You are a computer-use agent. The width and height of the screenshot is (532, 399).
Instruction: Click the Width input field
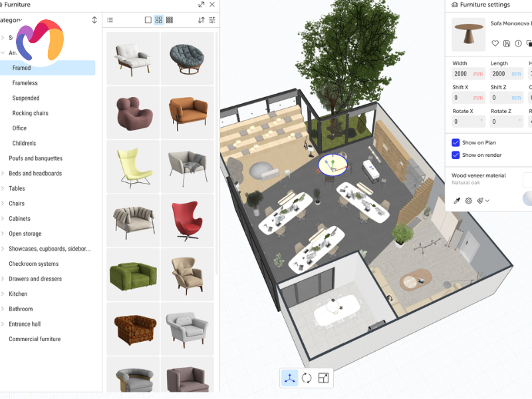click(468, 74)
